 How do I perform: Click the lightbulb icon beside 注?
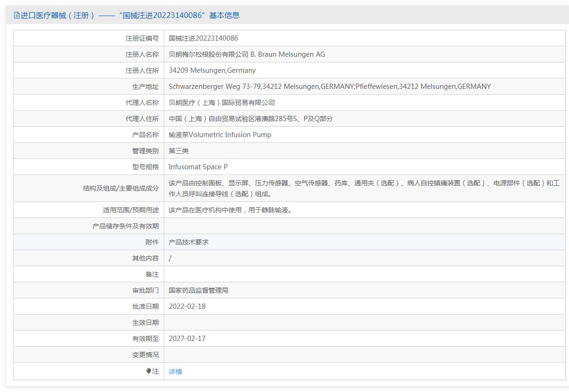(x=149, y=371)
